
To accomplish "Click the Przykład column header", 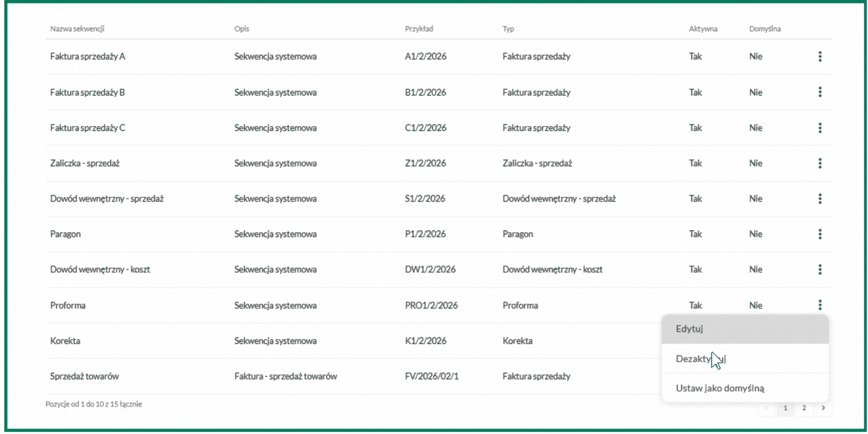I will (419, 28).
